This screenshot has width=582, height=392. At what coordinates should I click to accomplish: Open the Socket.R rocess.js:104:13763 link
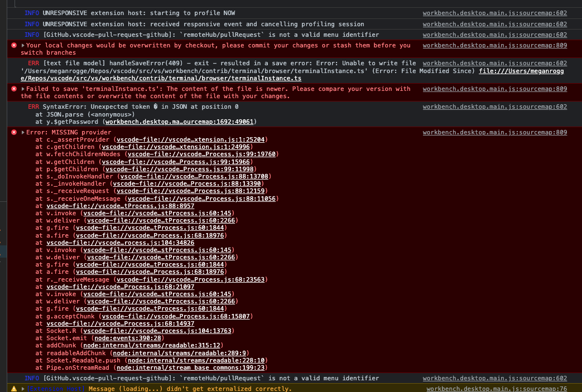[157, 331]
